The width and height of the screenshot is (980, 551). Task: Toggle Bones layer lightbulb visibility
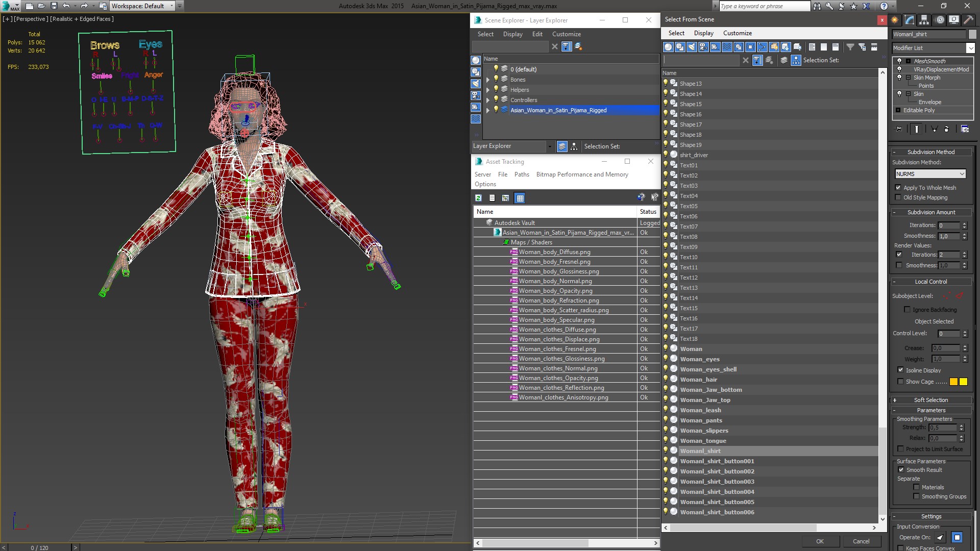tap(496, 79)
